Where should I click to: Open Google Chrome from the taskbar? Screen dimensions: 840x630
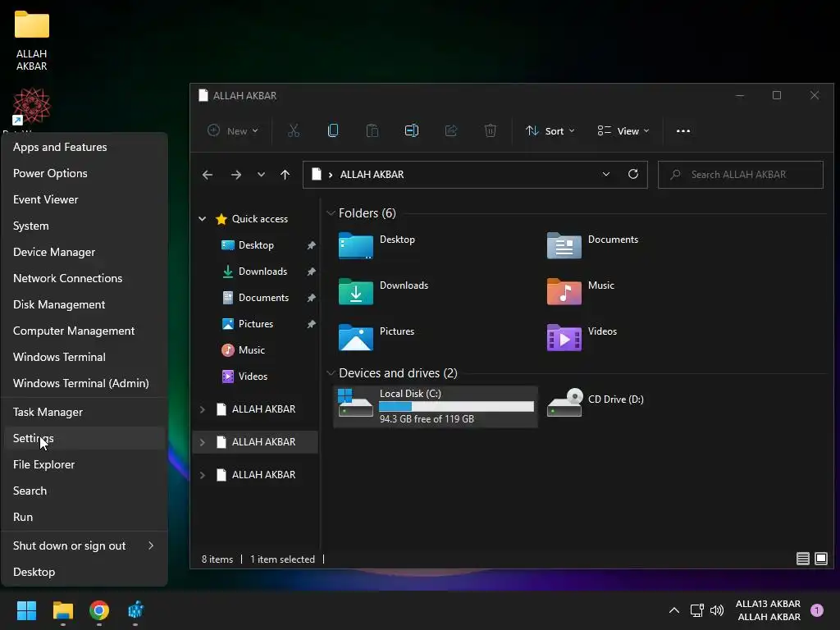tap(99, 610)
